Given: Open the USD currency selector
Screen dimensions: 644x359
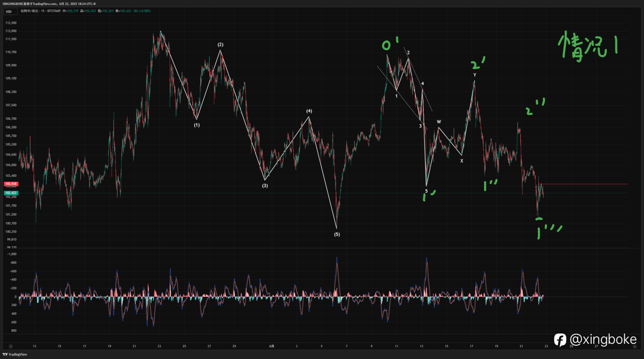Looking at the screenshot, I should (9, 12).
